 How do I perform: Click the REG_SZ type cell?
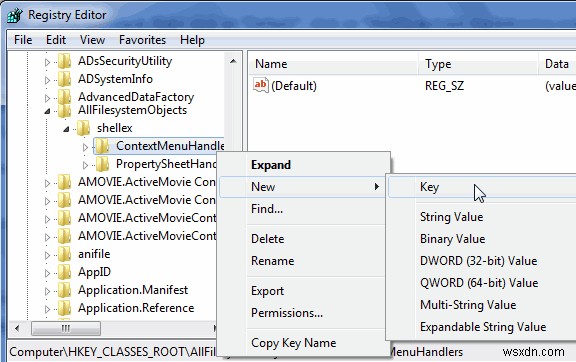coord(444,86)
